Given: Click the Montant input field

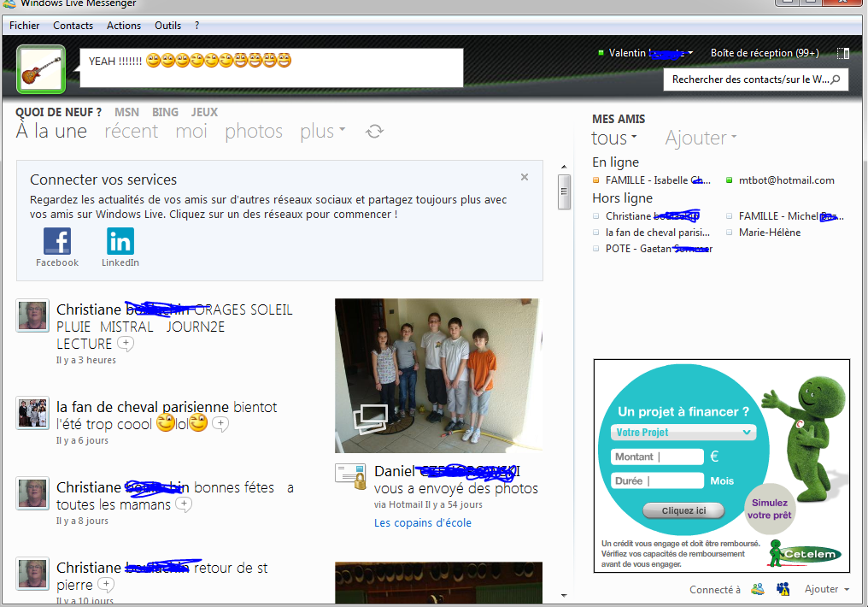Looking at the screenshot, I should pyautogui.click(x=657, y=457).
